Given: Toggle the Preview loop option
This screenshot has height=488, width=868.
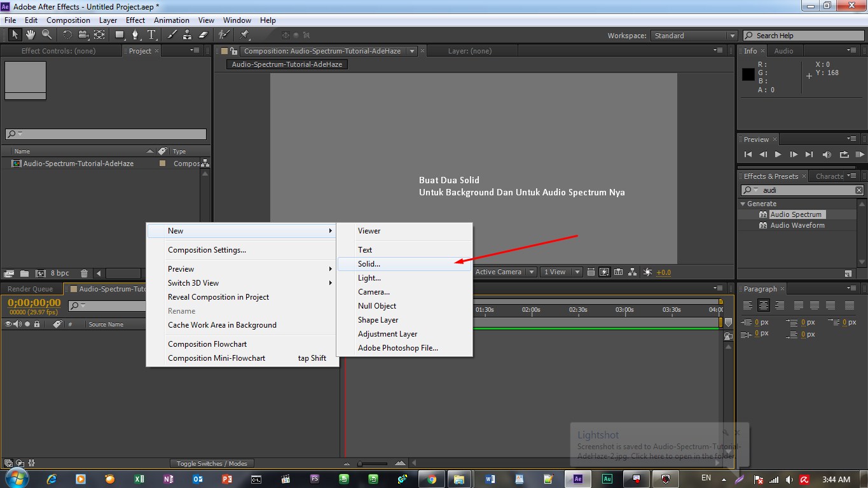Looking at the screenshot, I should click(x=844, y=154).
